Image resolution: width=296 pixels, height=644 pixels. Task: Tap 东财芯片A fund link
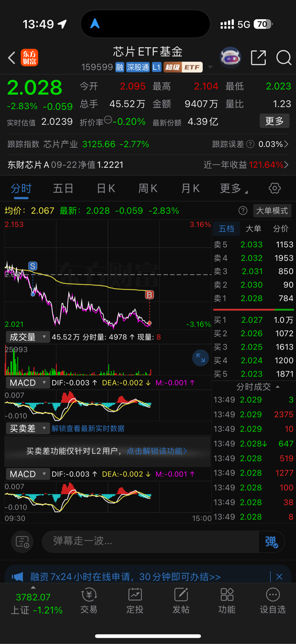(x=29, y=165)
